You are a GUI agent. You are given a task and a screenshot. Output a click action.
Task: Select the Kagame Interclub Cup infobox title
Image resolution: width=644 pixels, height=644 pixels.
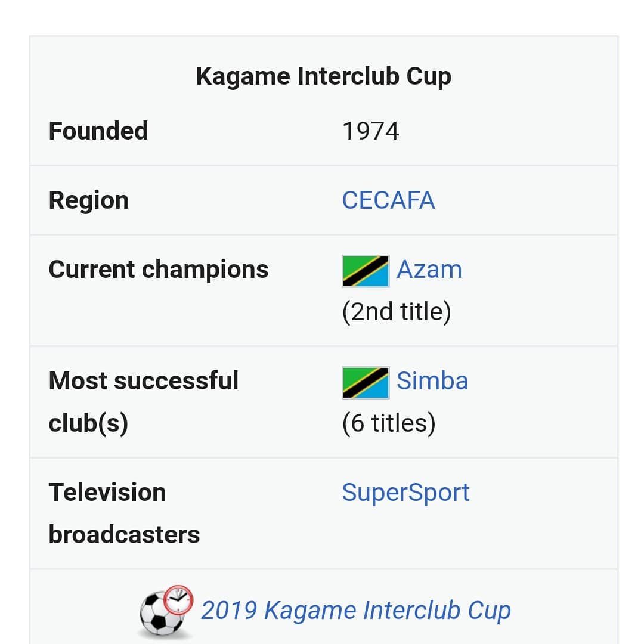coord(324,76)
